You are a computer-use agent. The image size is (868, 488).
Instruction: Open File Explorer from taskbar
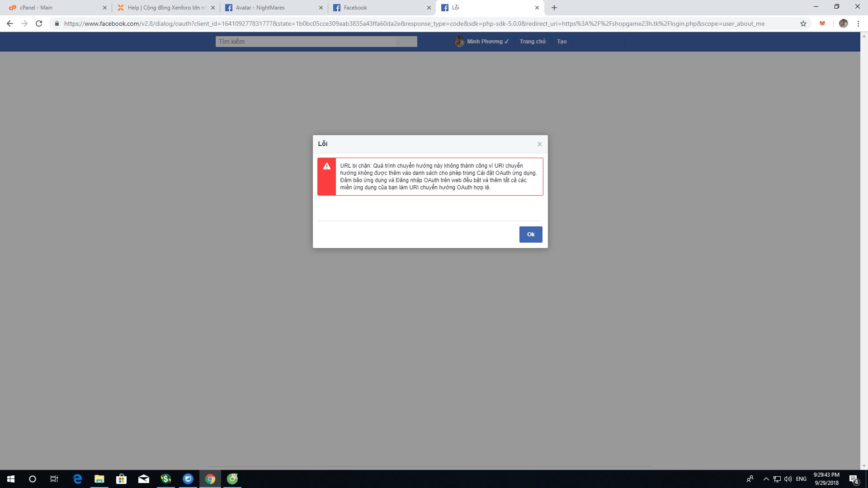99,479
